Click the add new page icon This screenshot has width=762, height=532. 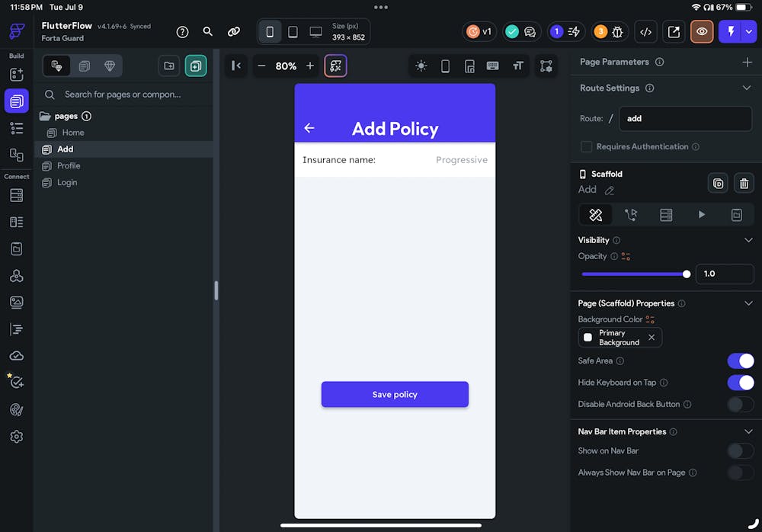(x=196, y=66)
